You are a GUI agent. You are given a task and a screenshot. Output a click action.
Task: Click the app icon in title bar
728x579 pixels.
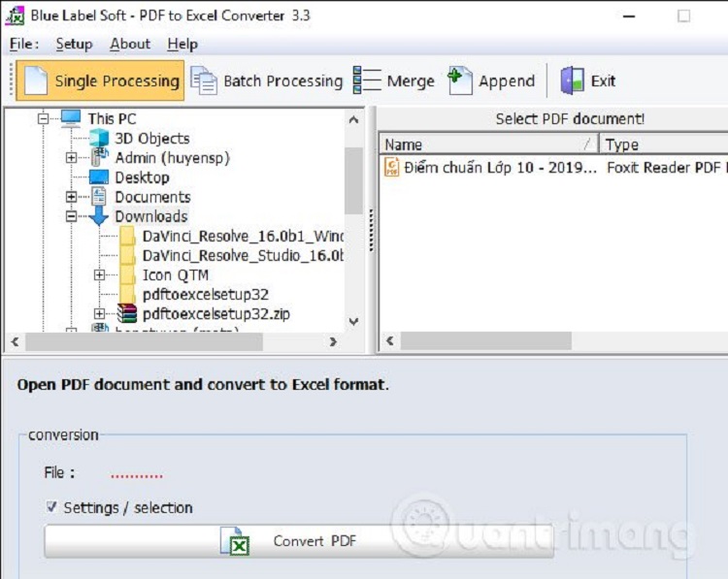tap(15, 16)
